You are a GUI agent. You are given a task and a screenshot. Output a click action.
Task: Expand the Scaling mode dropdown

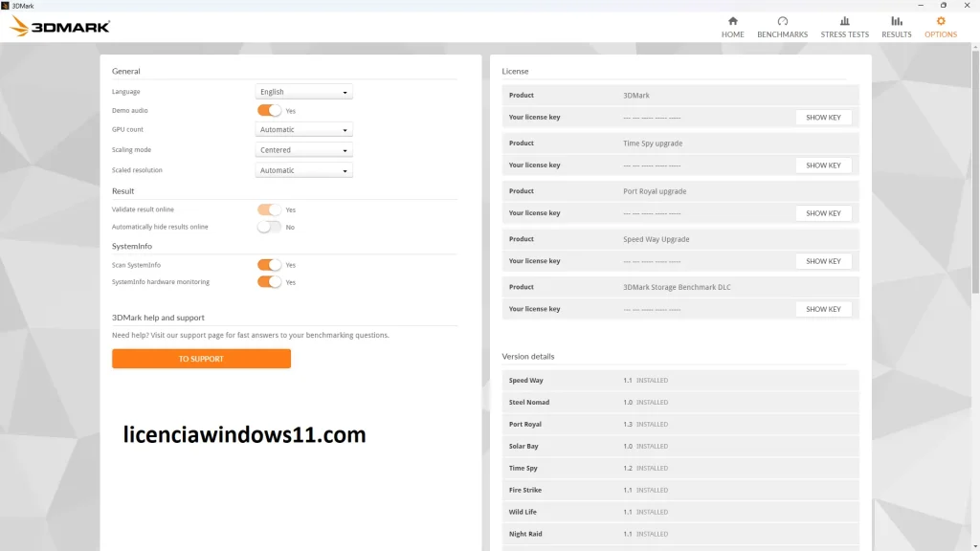tap(303, 150)
